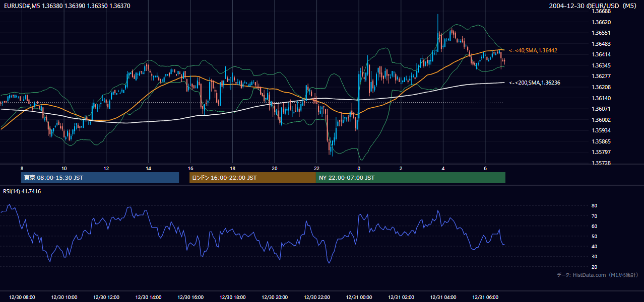The image size is (644, 302).
Task: Click price axis label 1.35934
Action: pyautogui.click(x=601, y=130)
